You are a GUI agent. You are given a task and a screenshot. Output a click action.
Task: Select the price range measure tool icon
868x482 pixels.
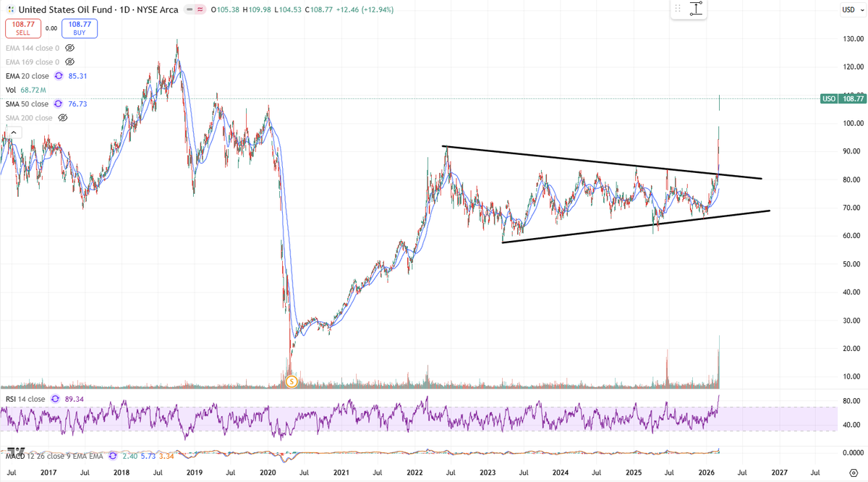pos(697,9)
